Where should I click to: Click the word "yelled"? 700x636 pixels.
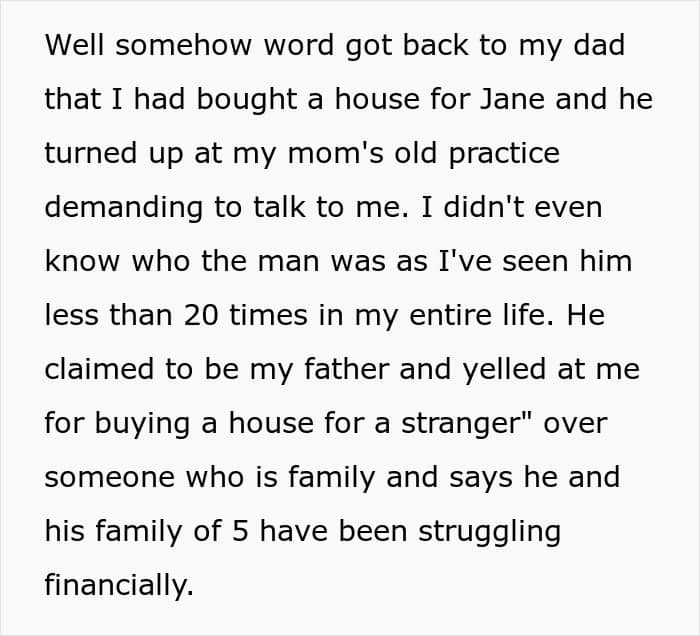click(504, 370)
